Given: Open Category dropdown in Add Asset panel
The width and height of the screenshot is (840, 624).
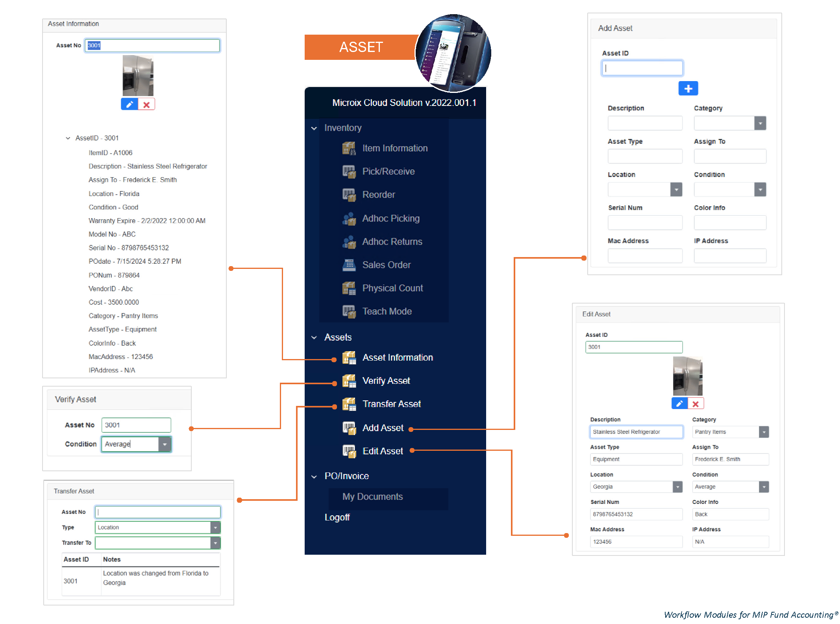Looking at the screenshot, I should (x=760, y=123).
